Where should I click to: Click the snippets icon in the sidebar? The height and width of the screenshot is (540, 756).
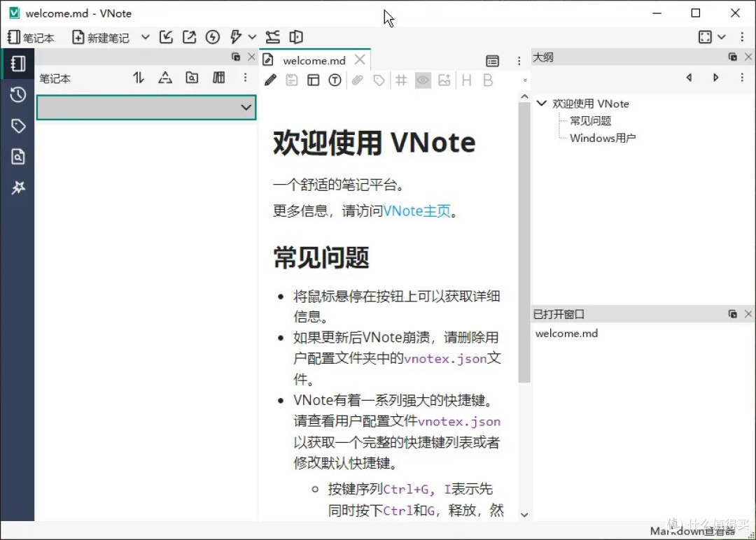tap(17, 187)
